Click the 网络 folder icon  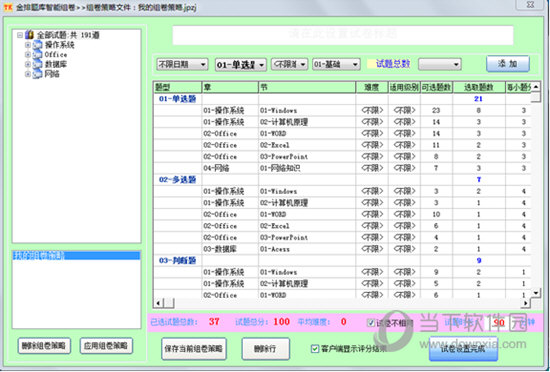click(x=37, y=74)
